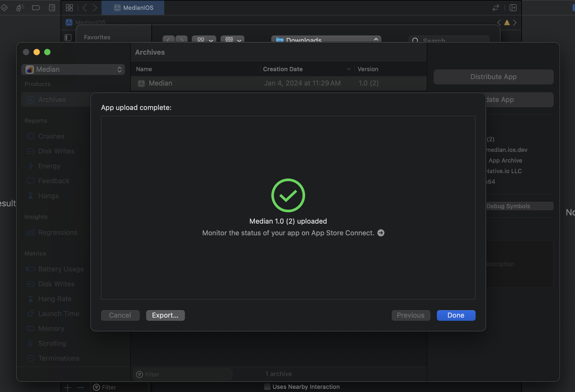The height and width of the screenshot is (392, 575).
Task: Select the Median archive row
Action: [x=278, y=83]
